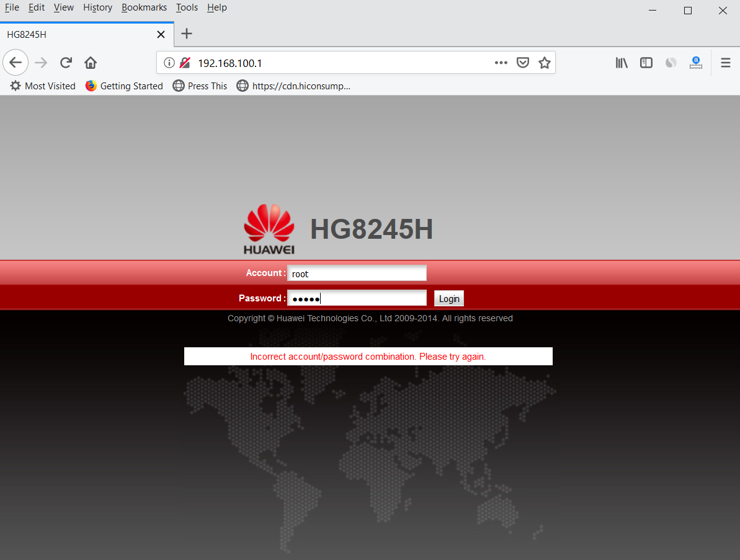The height and width of the screenshot is (560, 740).
Task: Toggle the sidebars view icon
Action: [x=646, y=63]
